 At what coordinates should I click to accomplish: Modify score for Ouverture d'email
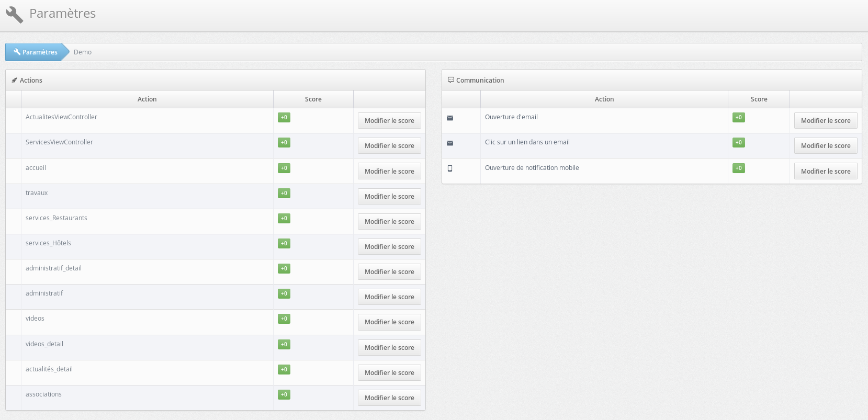point(826,121)
